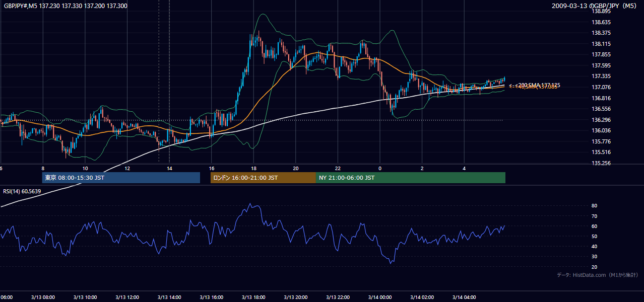Viewport: 644px width, 302px height.
Task: Click the '2009-03-13 のGBP/JPY (M5)' heading
Action: (595, 6)
